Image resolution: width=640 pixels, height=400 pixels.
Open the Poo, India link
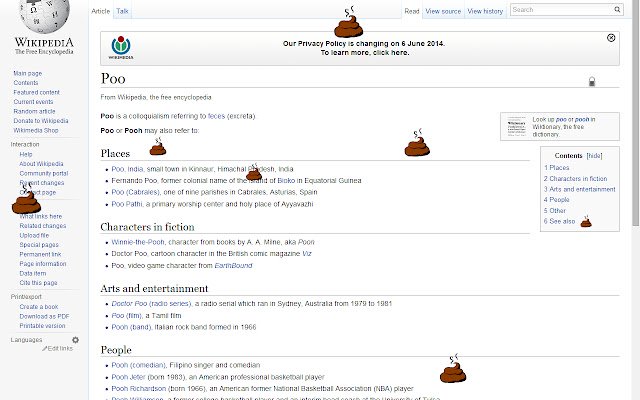coord(127,169)
